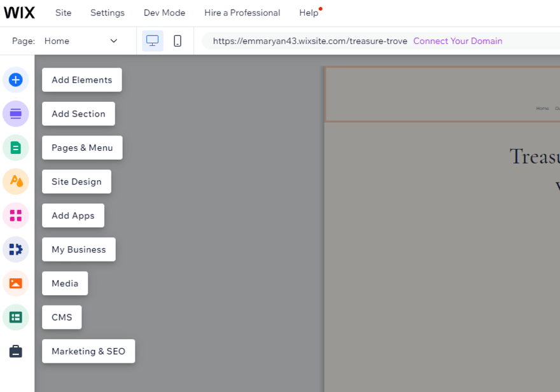Open the Dev Mode menu

(164, 13)
